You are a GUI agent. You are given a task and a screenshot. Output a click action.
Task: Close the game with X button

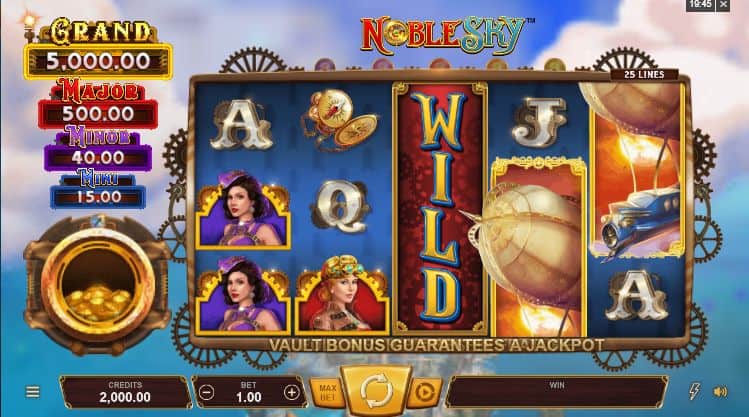[x=724, y=4]
